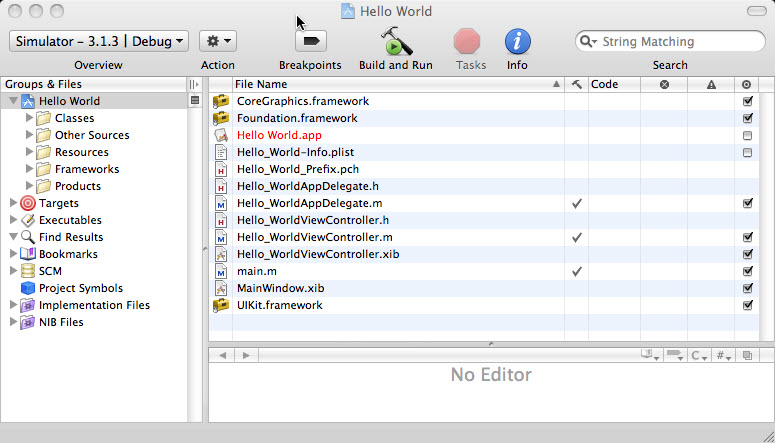Expand the Resources folder

point(29,152)
